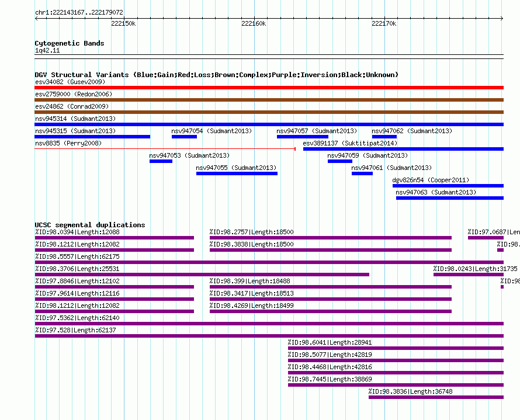
Task: Click the 222160k ruler tick label
Action: click(x=254, y=23)
